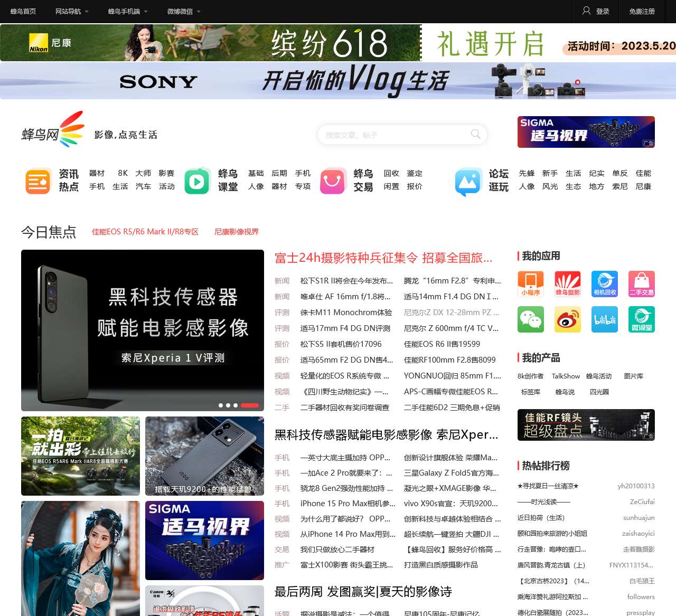Image resolution: width=676 pixels, height=616 pixels.
Task: Open the 颐和园拍来旅游的小姐姐 post
Action: coord(552,534)
